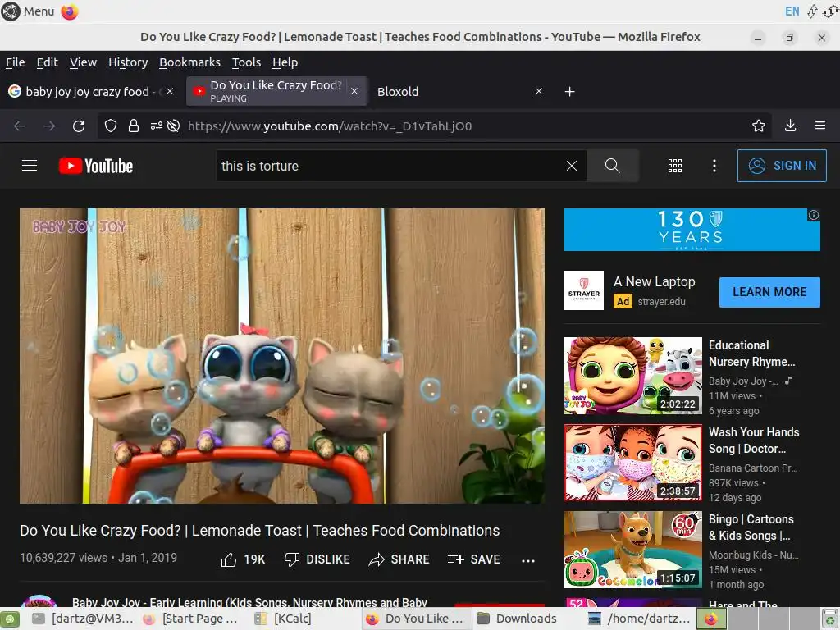
Task: Click the video title text
Action: pos(260,531)
